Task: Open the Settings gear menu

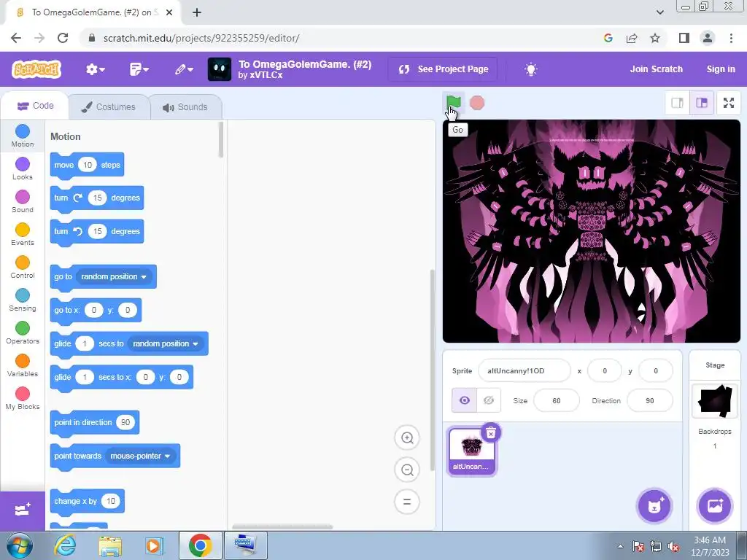Action: pyautogui.click(x=96, y=69)
